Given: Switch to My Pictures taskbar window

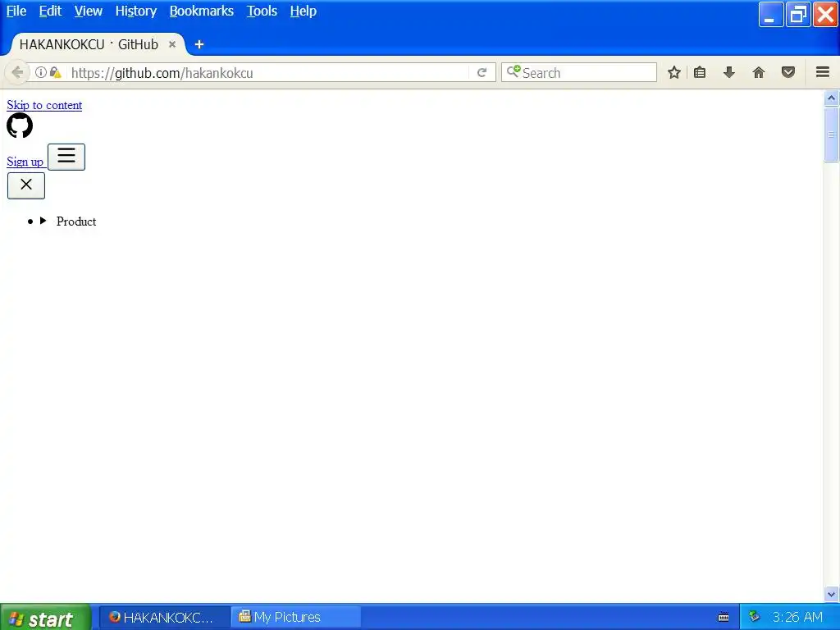Looking at the screenshot, I should click(296, 618).
